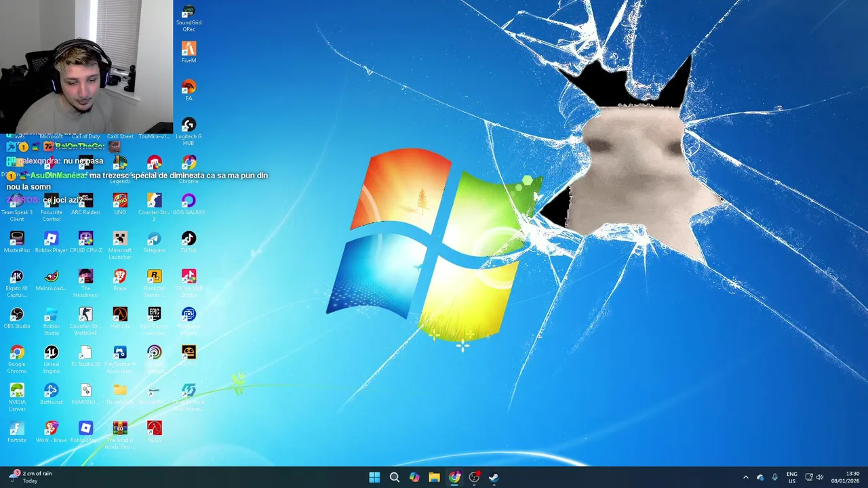Image resolution: width=868 pixels, height=488 pixels.
Task: Click the RalOnTheGo chat username
Action: point(80,146)
